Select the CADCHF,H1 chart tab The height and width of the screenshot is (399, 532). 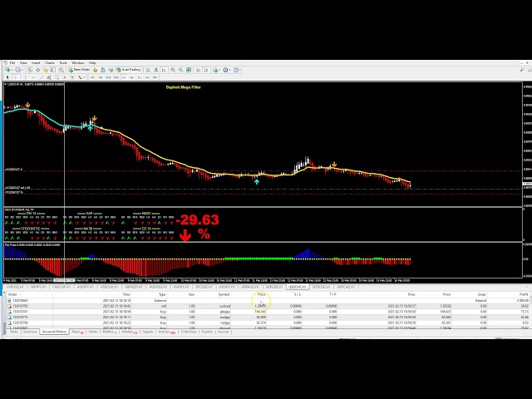click(62, 287)
